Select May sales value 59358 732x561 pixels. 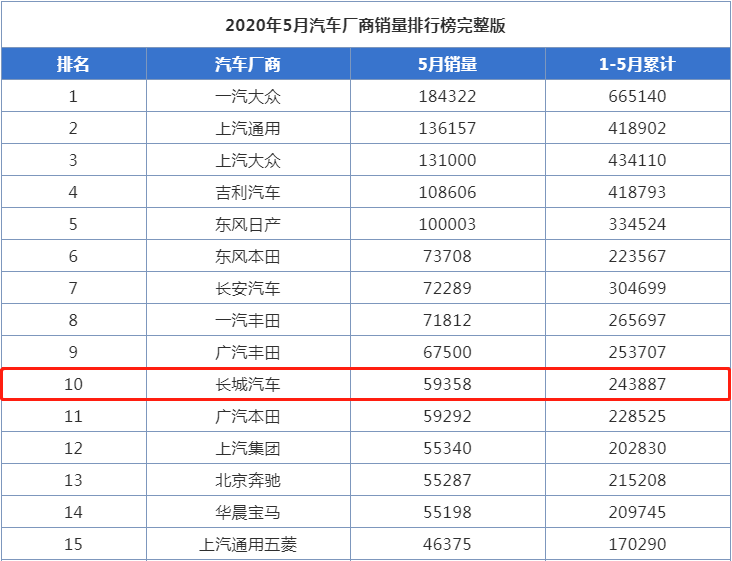click(x=448, y=385)
